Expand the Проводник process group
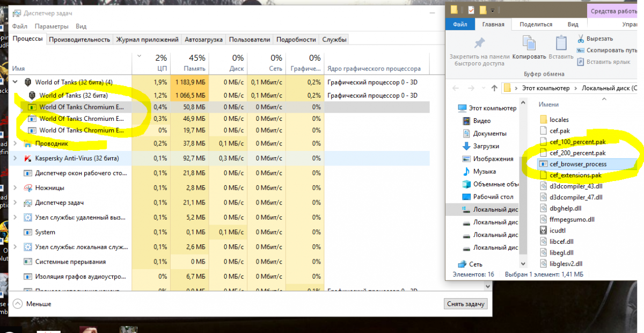644x333 pixels. (16, 143)
